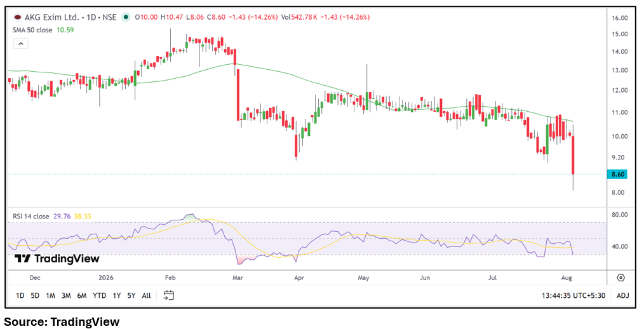Toggle the ADJ price adjustment button

pyautogui.click(x=622, y=295)
